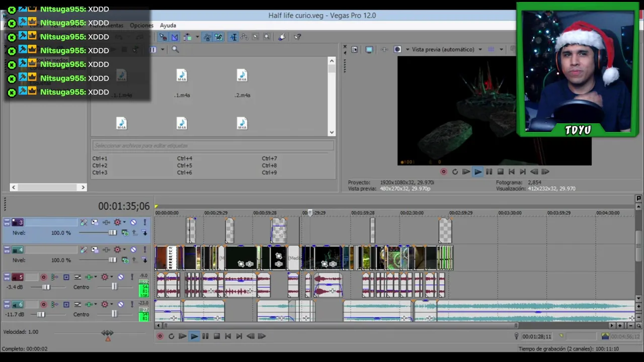Toggle automatic crossfades button in toolbar
Viewport: 644px width, 362px height.
174,37
